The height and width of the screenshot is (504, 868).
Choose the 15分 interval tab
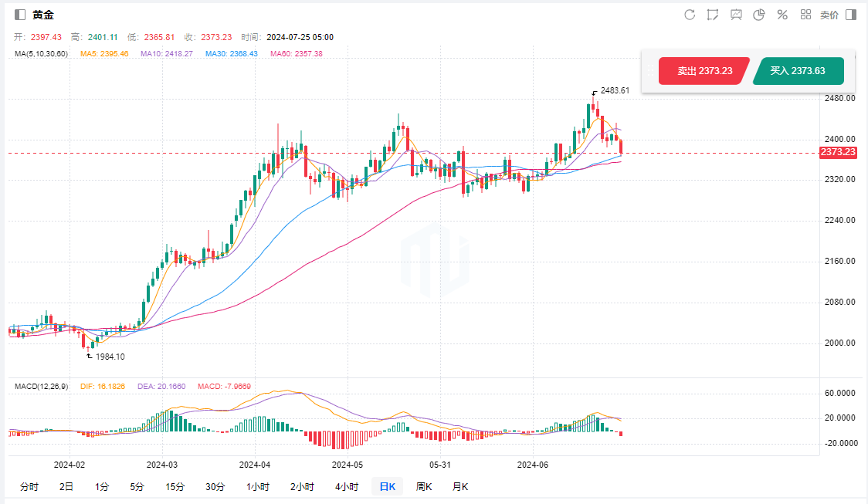[175, 486]
